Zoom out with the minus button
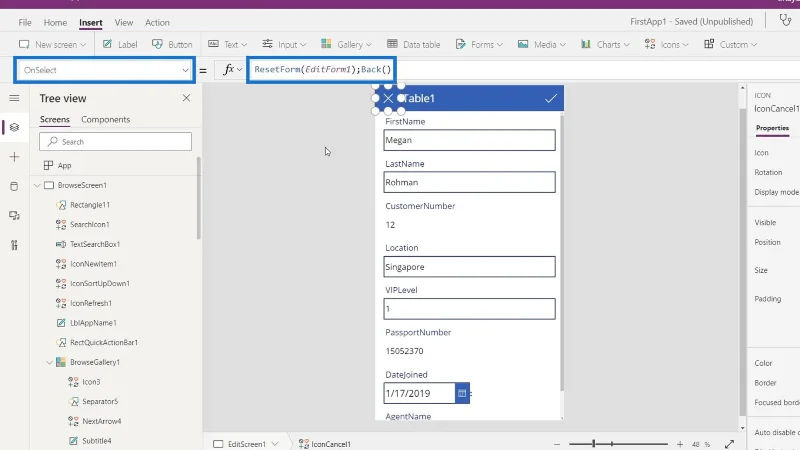The image size is (800, 450). click(557, 444)
